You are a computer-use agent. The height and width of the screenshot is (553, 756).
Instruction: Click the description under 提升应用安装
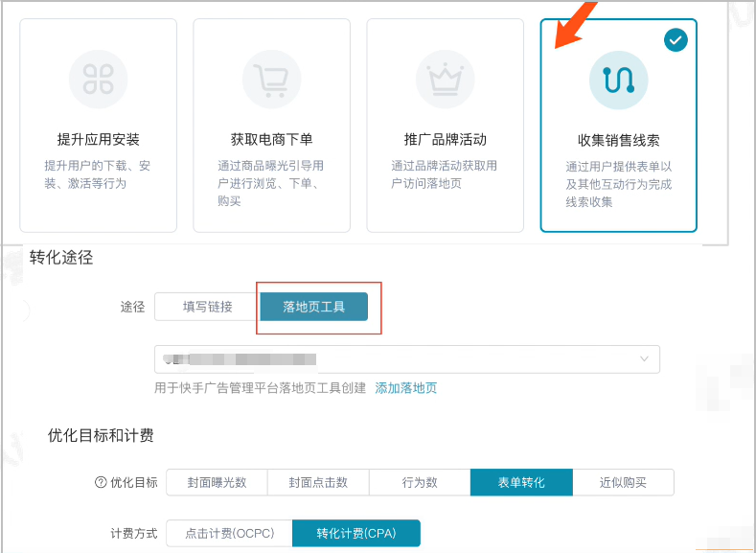(x=98, y=174)
